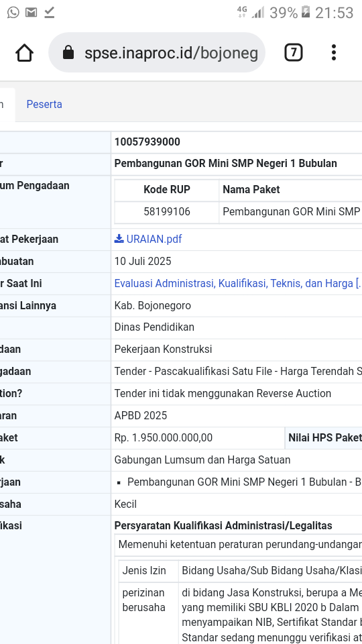Open the browser three-dot overflow menu
Viewport: 362px width, 644px height.
pos(334,52)
